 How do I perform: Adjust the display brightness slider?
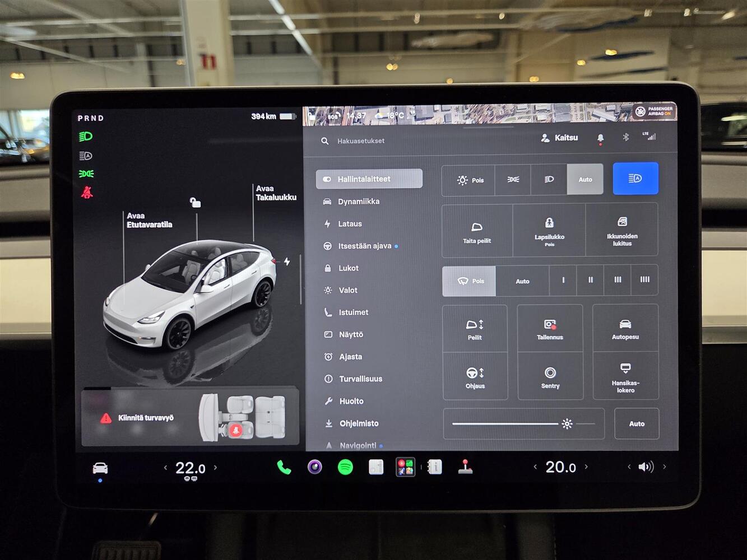coord(523,424)
